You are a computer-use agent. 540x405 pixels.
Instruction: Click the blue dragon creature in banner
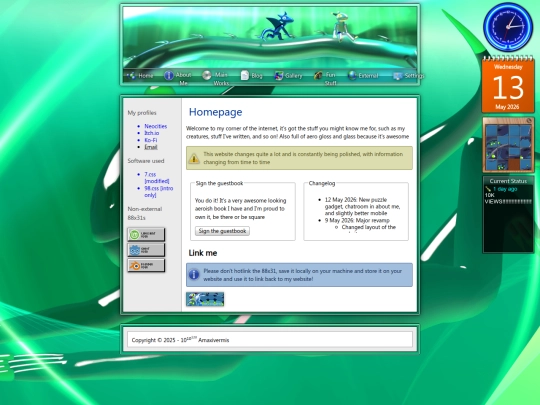click(x=277, y=26)
